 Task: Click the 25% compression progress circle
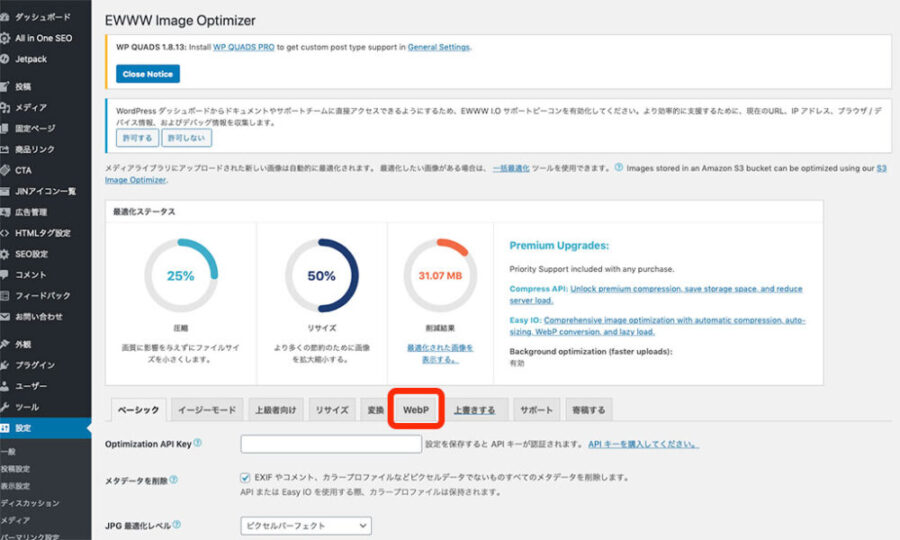tap(181, 275)
